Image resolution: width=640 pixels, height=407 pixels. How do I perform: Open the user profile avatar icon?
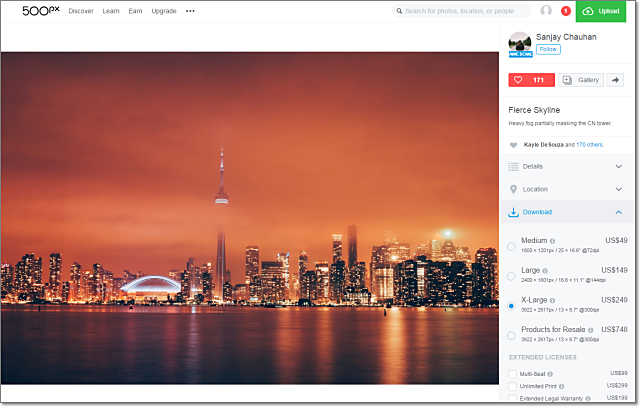pos(546,11)
